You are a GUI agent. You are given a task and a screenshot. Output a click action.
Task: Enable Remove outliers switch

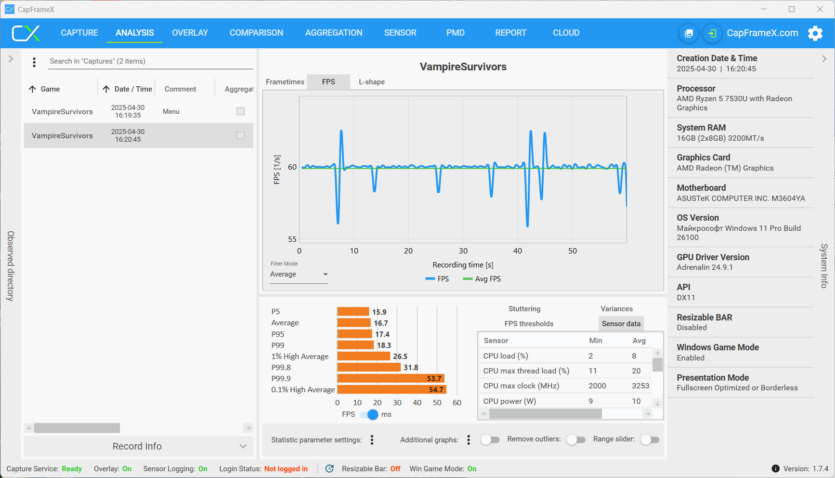(x=576, y=440)
